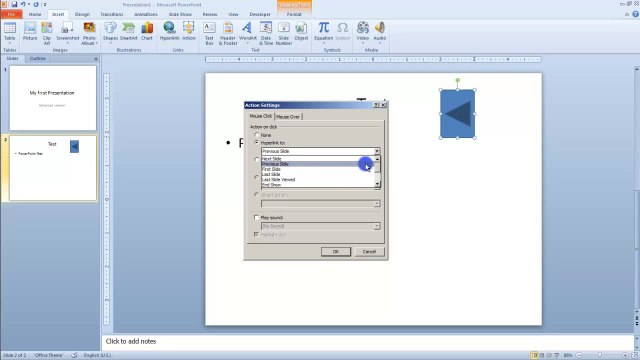The height and width of the screenshot is (360, 640).
Task: Open the Home ribbon tab
Action: 35,14
